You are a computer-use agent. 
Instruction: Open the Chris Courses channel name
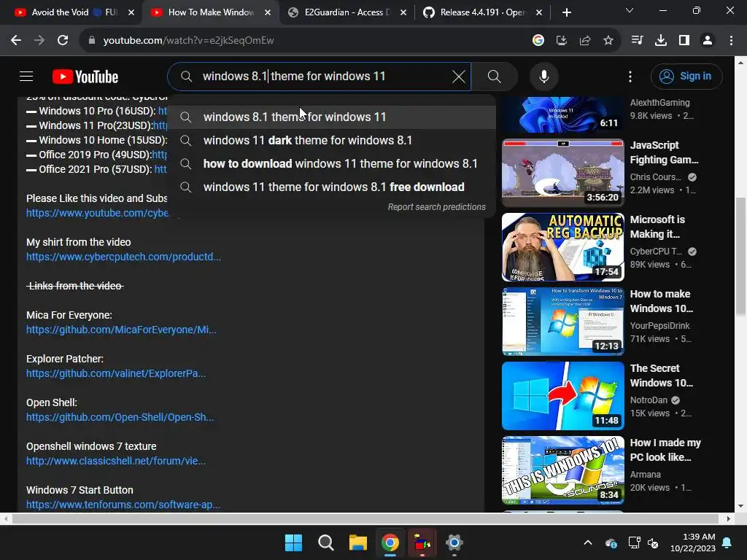656,176
